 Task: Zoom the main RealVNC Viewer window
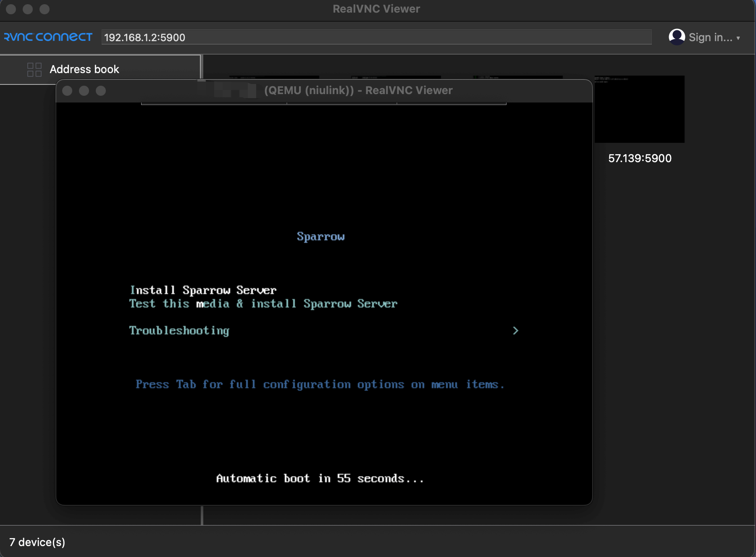click(45, 9)
